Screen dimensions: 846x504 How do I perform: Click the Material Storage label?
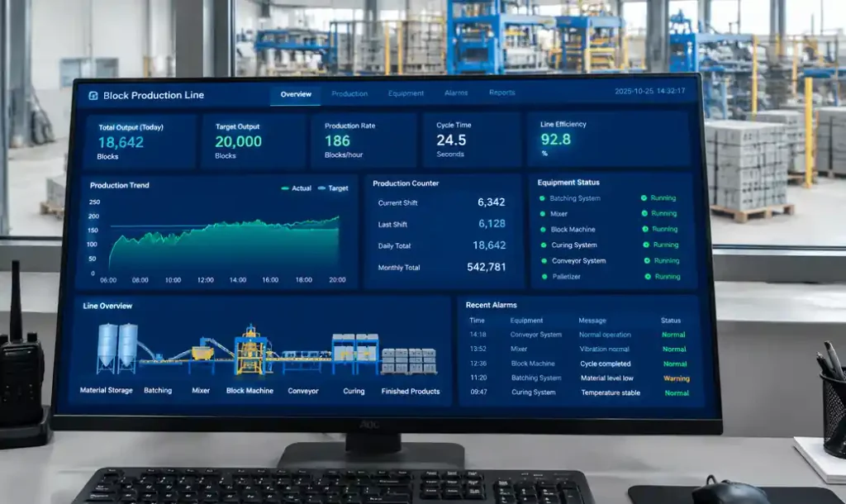pos(107,390)
